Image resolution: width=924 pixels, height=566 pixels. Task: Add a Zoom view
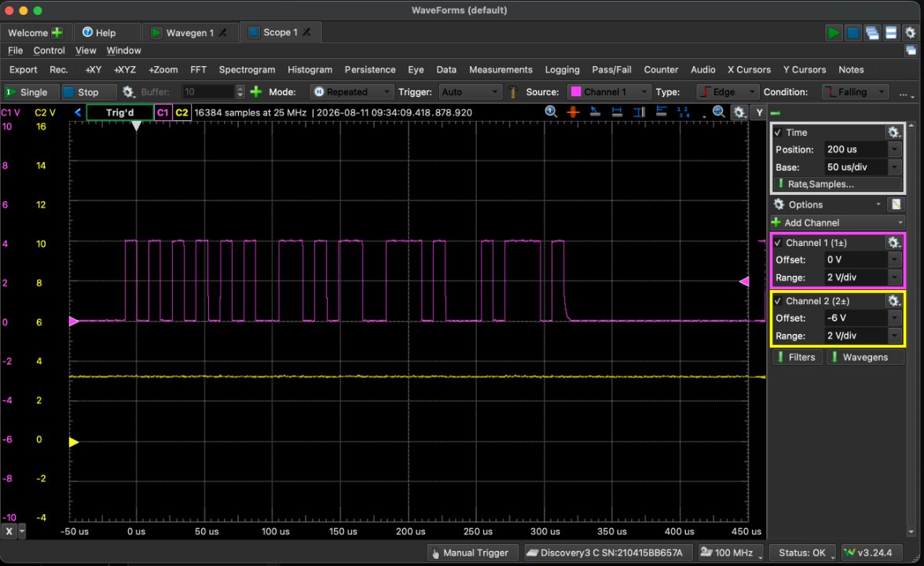[163, 69]
